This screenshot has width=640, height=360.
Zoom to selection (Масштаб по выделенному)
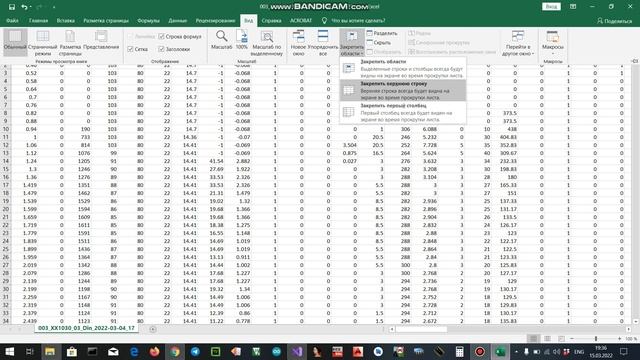[267, 42]
